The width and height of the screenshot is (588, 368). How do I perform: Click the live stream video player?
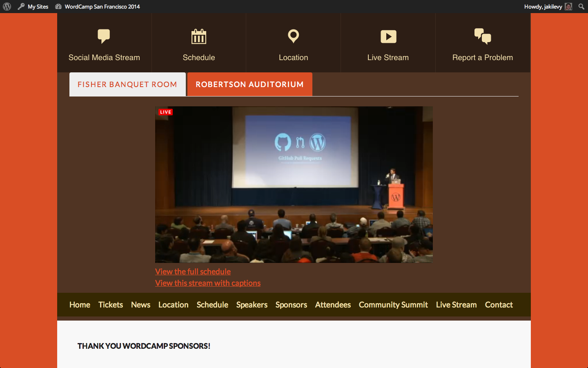294,184
